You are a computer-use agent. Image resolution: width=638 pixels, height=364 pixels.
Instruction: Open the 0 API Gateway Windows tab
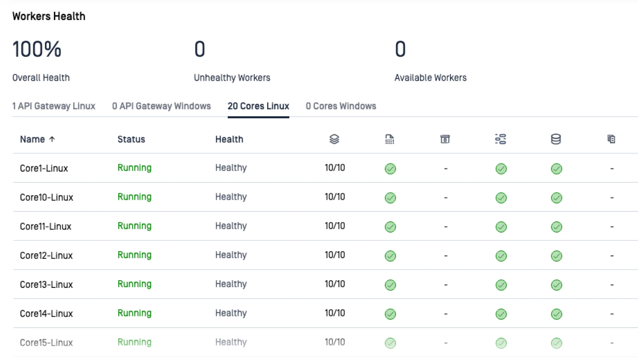tap(161, 106)
